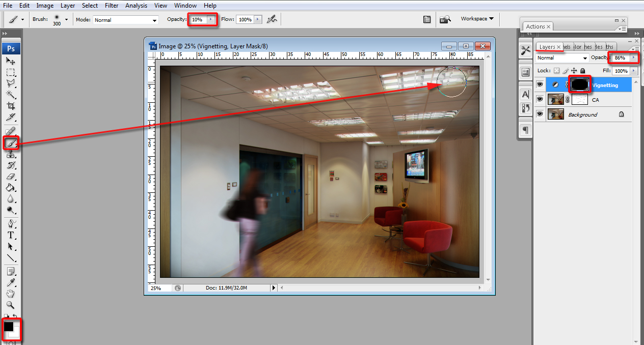The image size is (644, 345).
Task: Open layer Opacity slider arrow
Action: [x=633, y=58]
